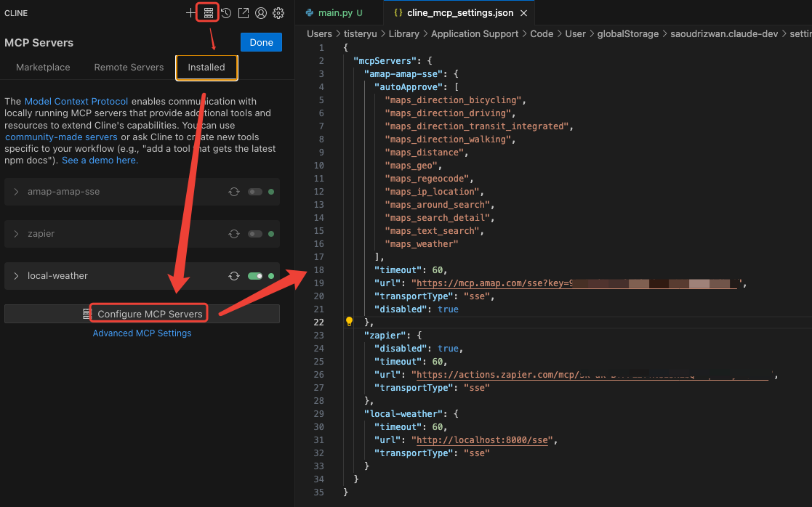Restart the zapier server
The image size is (812, 507).
[234, 234]
